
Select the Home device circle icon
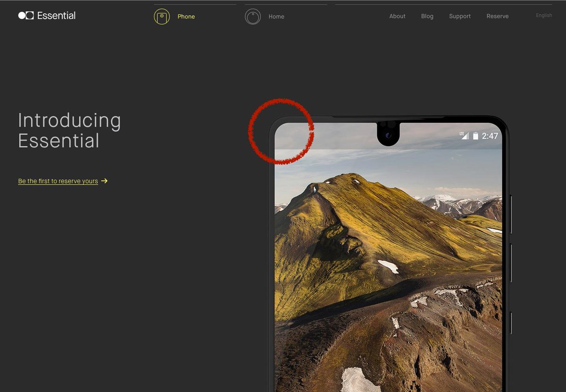click(253, 17)
